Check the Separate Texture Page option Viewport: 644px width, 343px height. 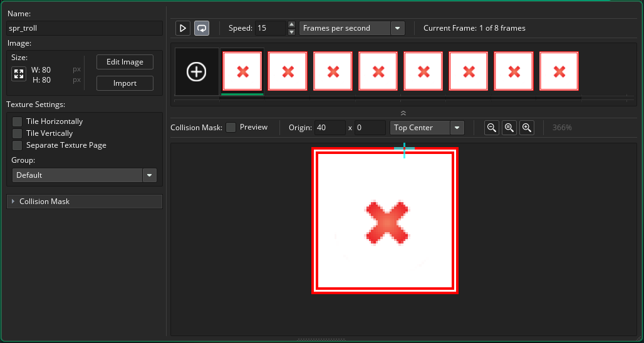tap(18, 145)
